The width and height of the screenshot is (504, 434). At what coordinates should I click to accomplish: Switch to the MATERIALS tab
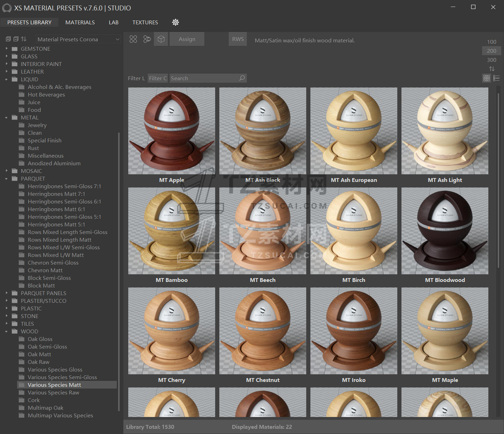[x=80, y=22]
